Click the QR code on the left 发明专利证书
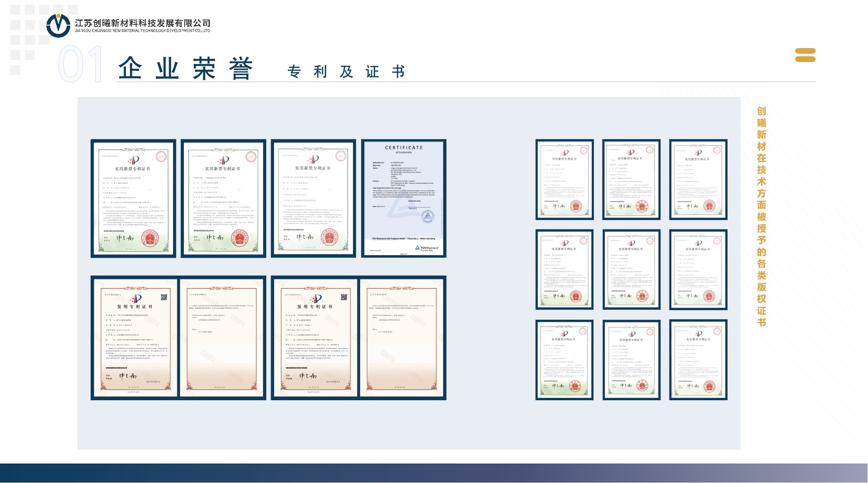The image size is (868, 483). 164,297
